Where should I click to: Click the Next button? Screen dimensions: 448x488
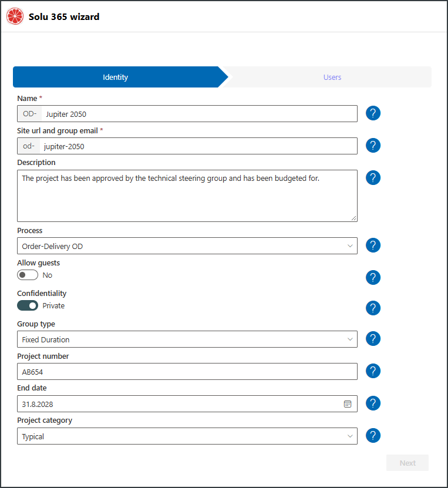[x=407, y=463]
